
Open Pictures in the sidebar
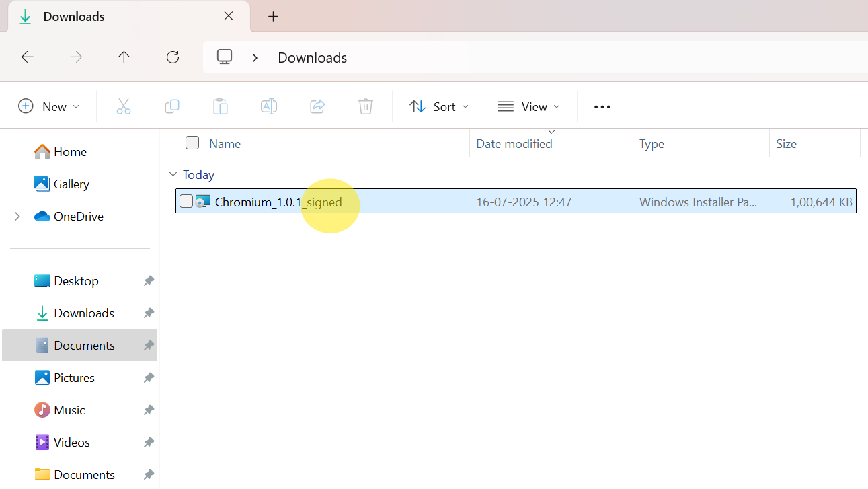tap(74, 377)
